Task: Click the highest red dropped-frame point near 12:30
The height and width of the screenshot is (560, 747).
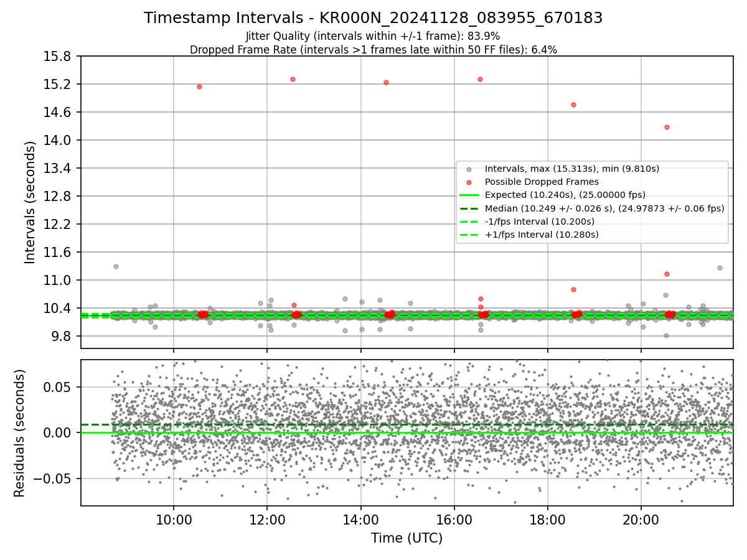Action: (x=293, y=79)
